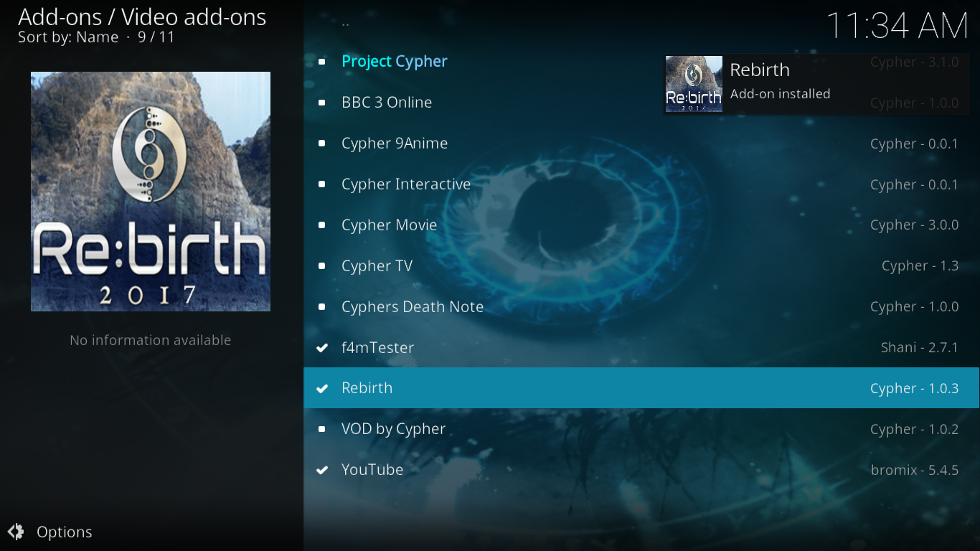Click the Options gear icon
This screenshot has width=980, height=551.
click(16, 532)
